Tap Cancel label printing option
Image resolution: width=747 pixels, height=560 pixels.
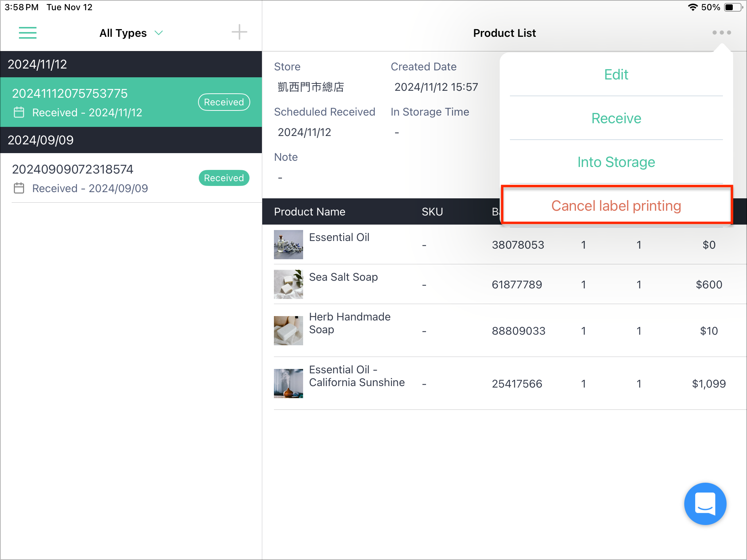(x=616, y=206)
